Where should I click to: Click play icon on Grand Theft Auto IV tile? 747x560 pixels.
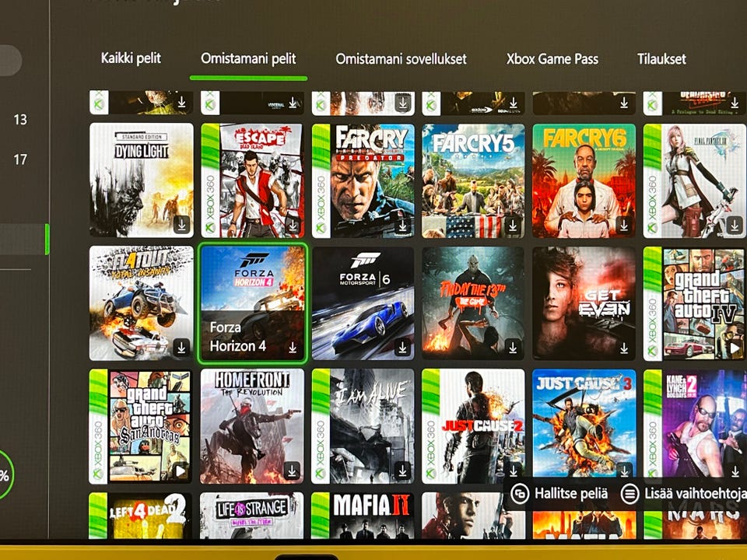pyautogui.click(x=734, y=348)
